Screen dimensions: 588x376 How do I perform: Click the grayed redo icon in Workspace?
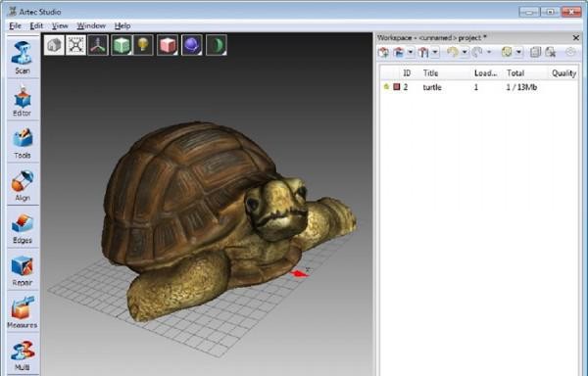tap(477, 52)
